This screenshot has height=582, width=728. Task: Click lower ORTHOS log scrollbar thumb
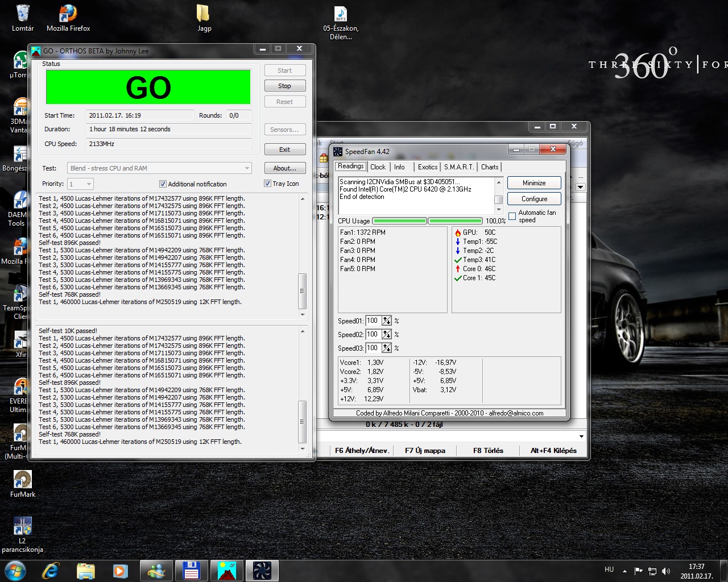tap(303, 422)
